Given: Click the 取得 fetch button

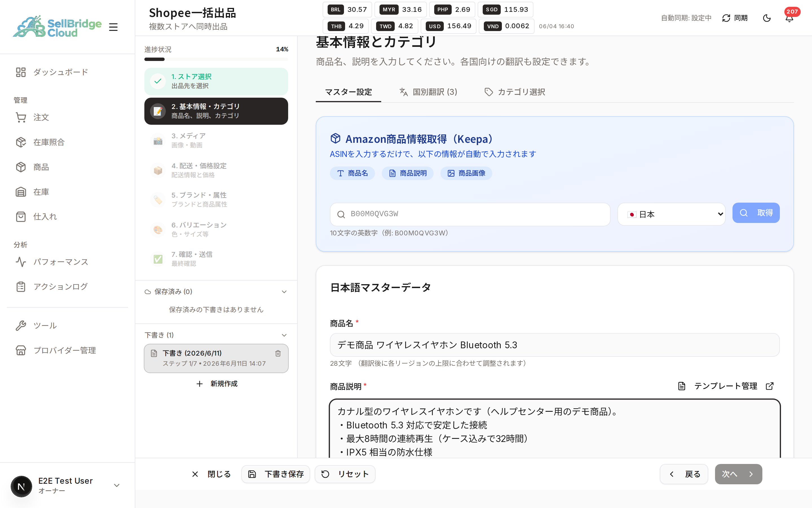Looking at the screenshot, I should point(756,213).
